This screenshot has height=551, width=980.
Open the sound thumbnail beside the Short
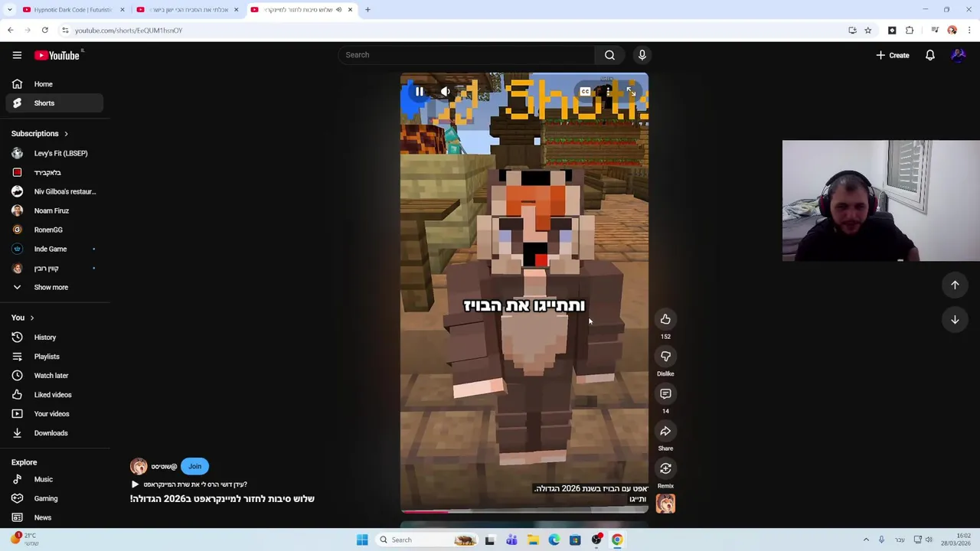click(x=665, y=504)
